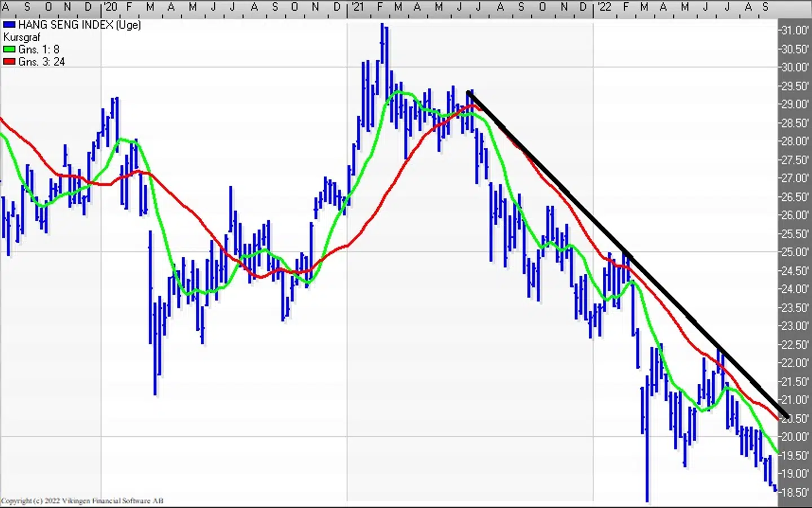Click the blue HANG SENG INDEX legend swatch
The image size is (812, 508).
pos(9,25)
